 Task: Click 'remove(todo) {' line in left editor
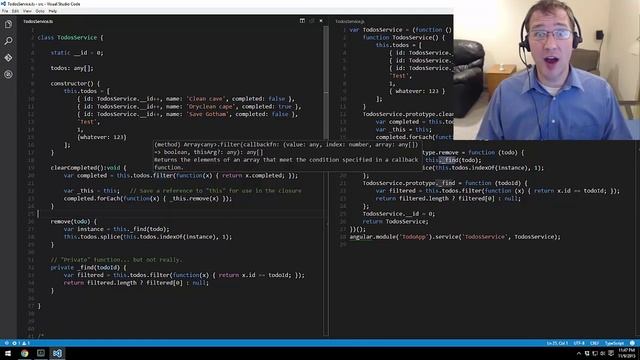74,221
